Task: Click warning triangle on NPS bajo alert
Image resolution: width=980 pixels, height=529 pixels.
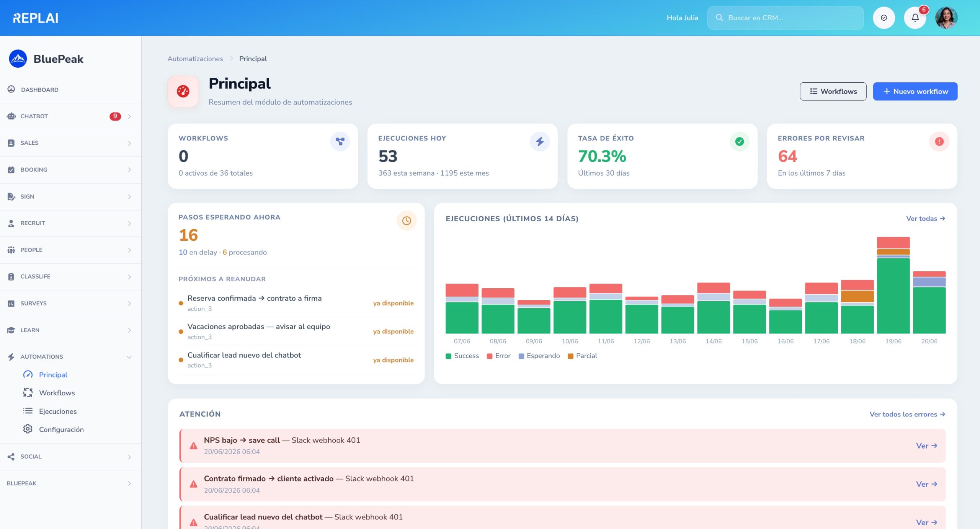Action: pyautogui.click(x=194, y=446)
